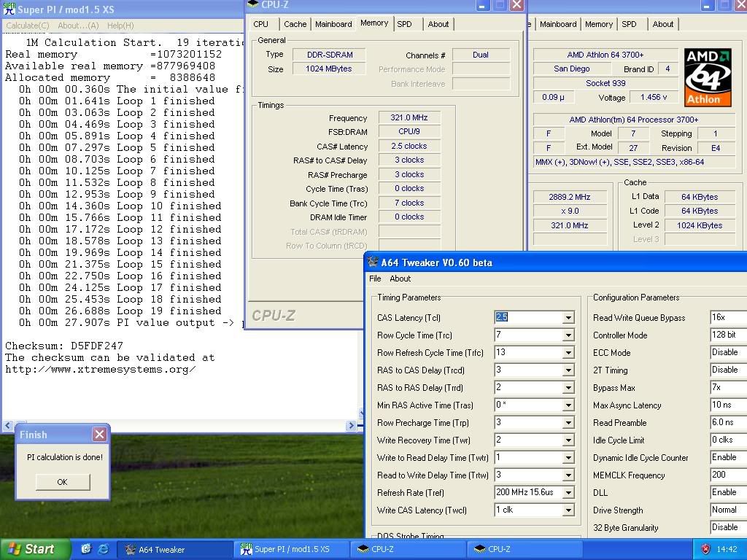
Task: Expand the Min RAS Active Time (Tras) dropdown
Action: (x=568, y=405)
